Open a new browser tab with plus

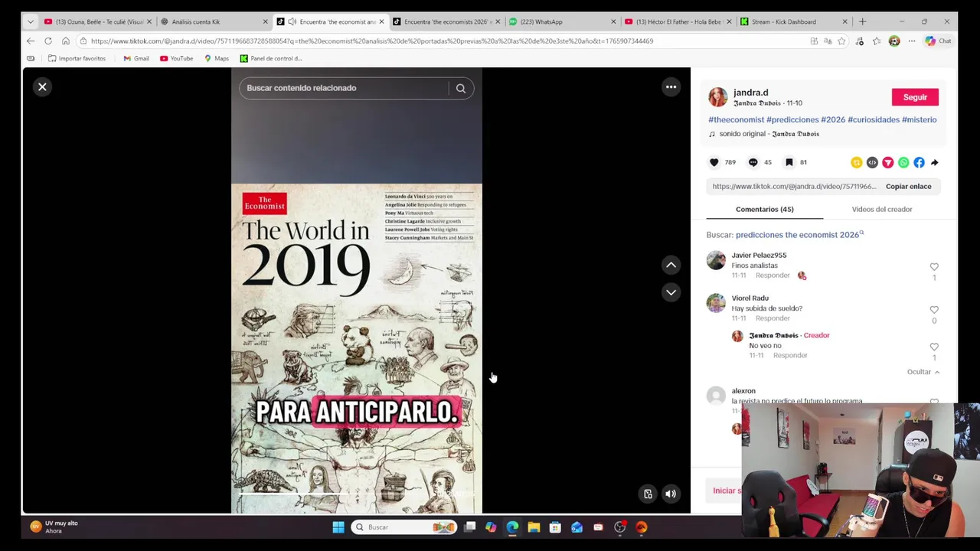click(862, 21)
